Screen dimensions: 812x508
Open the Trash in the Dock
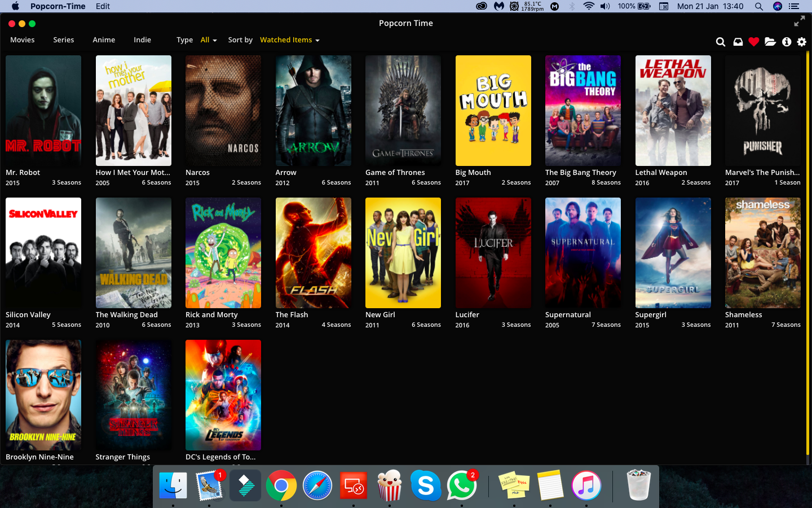[x=639, y=485]
